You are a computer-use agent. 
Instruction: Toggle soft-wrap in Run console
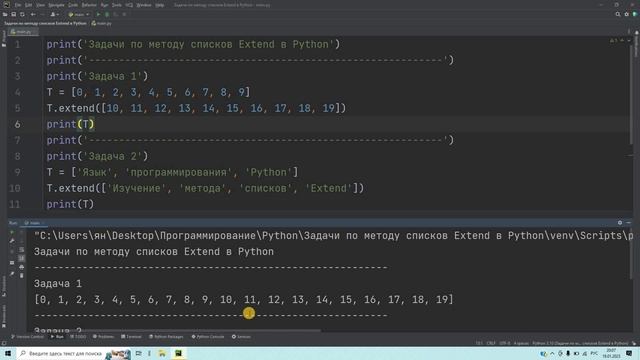(22, 250)
